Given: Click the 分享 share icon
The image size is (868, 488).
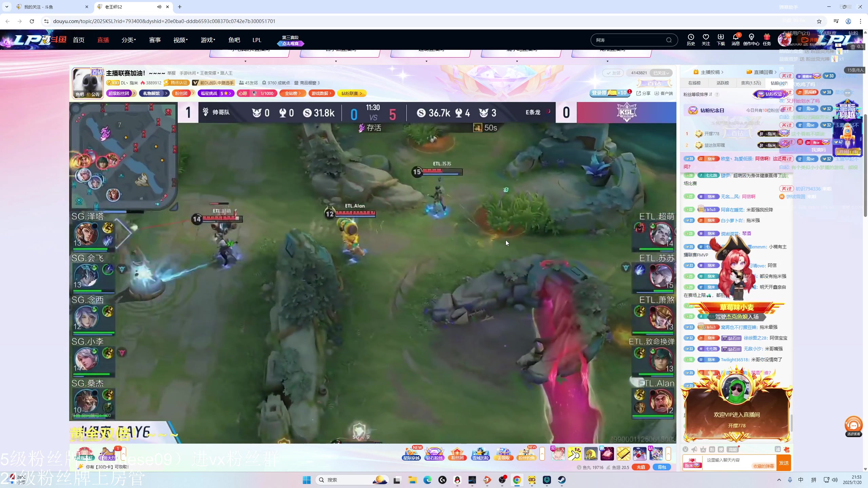Looking at the screenshot, I should [x=643, y=93].
